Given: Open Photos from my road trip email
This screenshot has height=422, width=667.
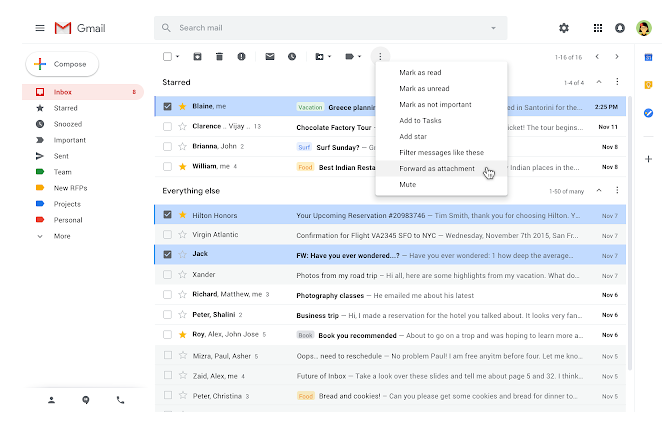Looking at the screenshot, I should (x=390, y=275).
